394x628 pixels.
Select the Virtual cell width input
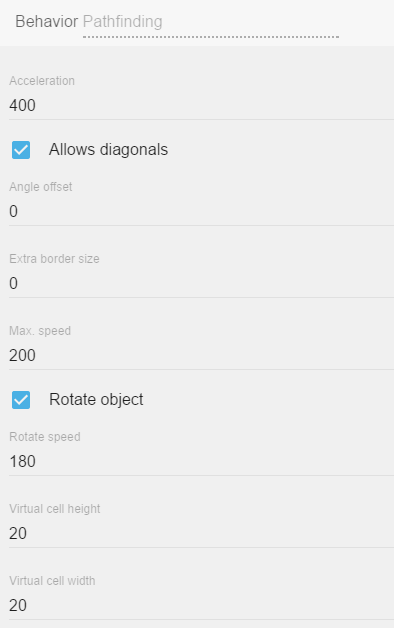[x=201, y=606]
